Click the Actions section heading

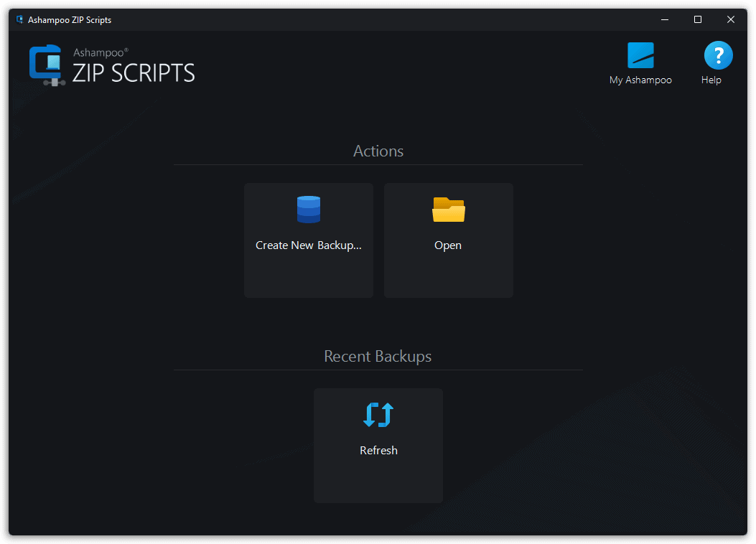pyautogui.click(x=378, y=151)
